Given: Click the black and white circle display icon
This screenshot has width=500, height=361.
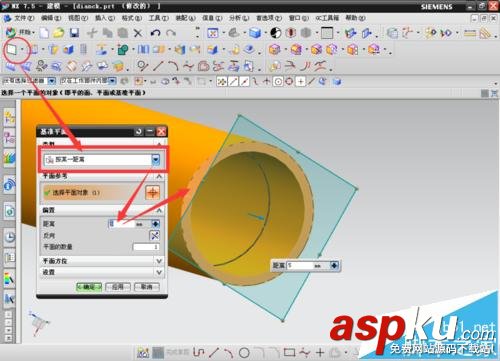Looking at the screenshot, I should click(275, 33).
